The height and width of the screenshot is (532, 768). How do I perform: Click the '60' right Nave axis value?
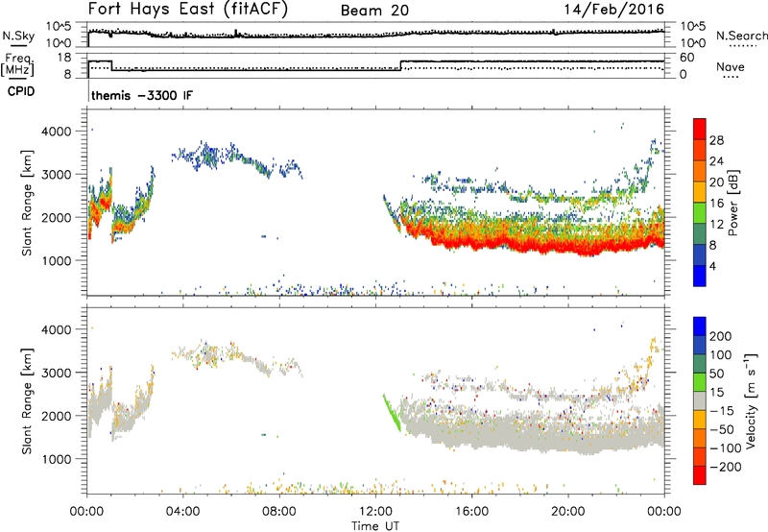687,58
